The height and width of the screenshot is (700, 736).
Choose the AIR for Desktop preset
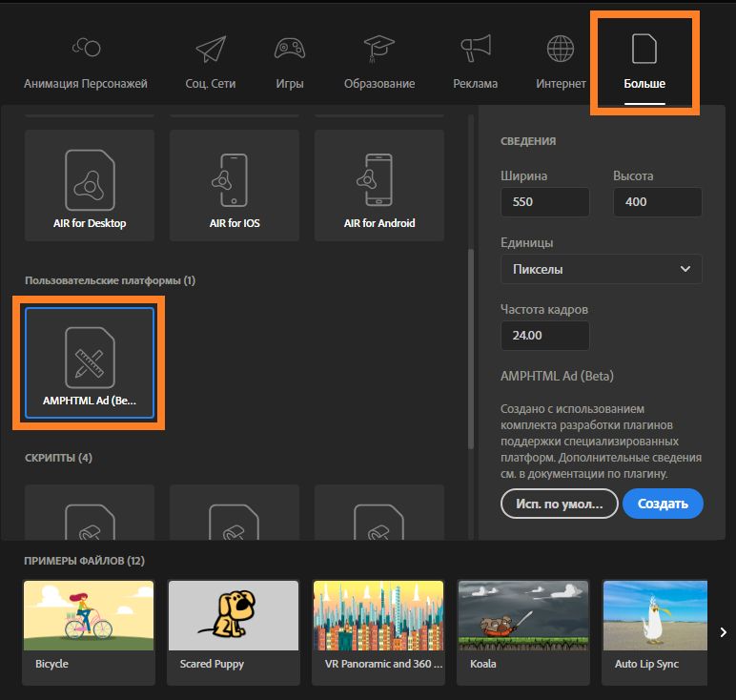[90, 185]
